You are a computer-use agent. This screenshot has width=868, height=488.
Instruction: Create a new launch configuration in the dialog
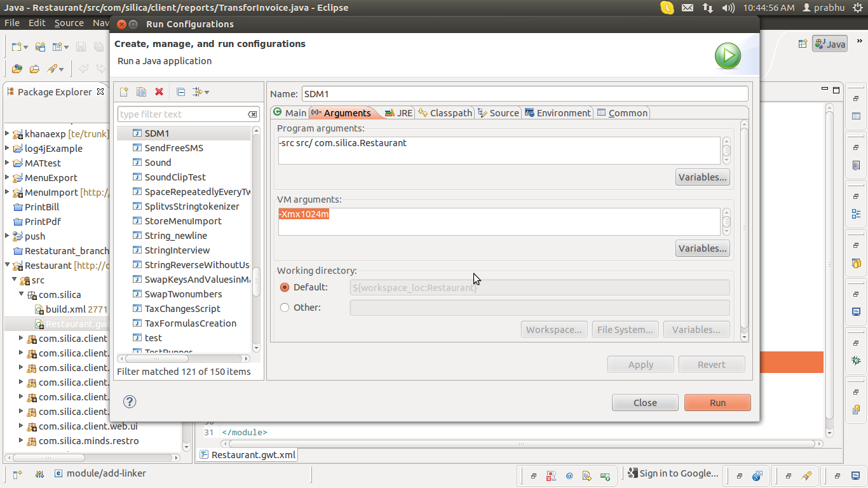124,92
